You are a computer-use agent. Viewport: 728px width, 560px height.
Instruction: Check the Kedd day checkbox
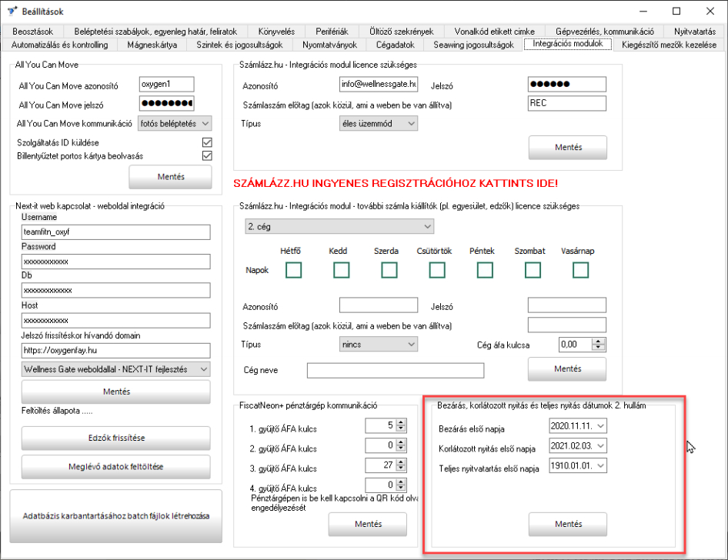point(341,270)
